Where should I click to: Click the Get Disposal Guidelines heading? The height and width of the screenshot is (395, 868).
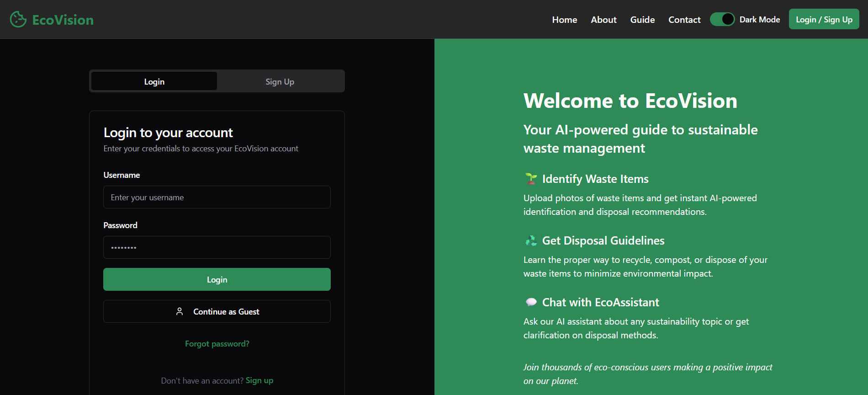pos(603,240)
